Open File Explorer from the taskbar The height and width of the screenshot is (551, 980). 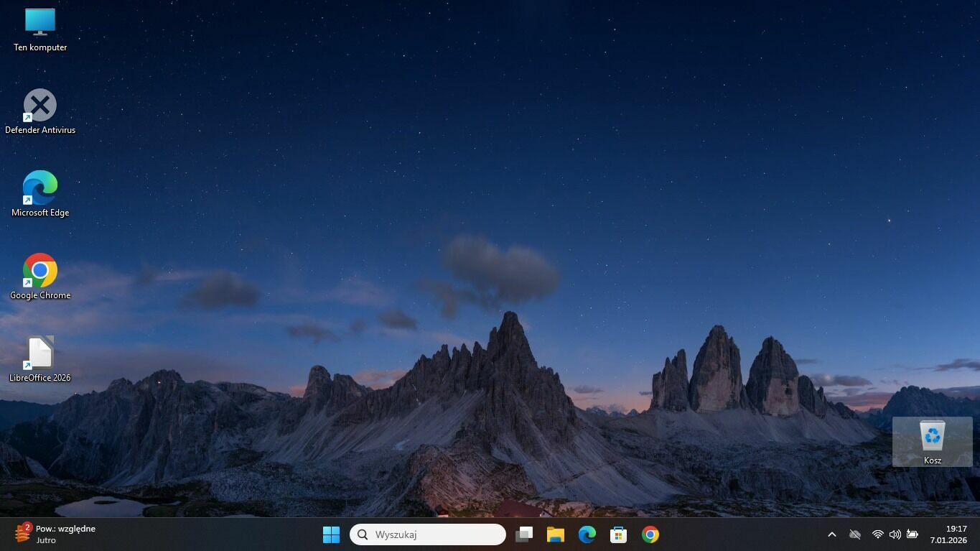pyautogui.click(x=555, y=534)
